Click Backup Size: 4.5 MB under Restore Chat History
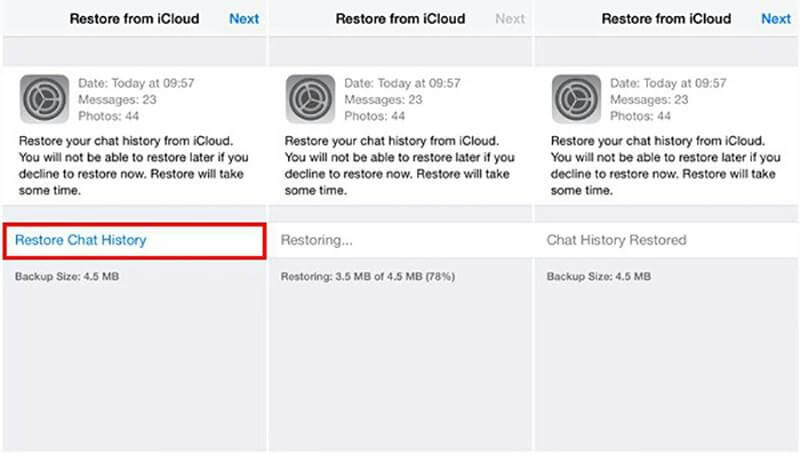The image size is (800, 453). (x=67, y=276)
